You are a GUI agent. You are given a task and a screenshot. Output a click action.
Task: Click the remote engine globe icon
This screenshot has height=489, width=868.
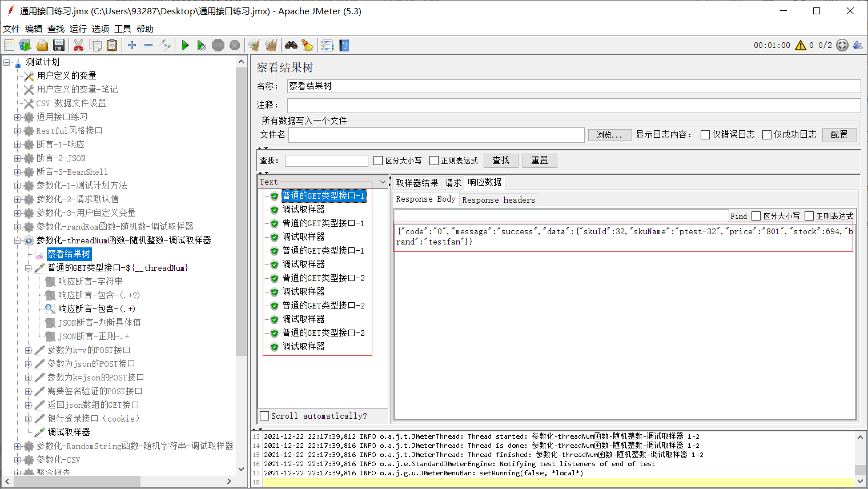pyautogui.click(x=842, y=45)
